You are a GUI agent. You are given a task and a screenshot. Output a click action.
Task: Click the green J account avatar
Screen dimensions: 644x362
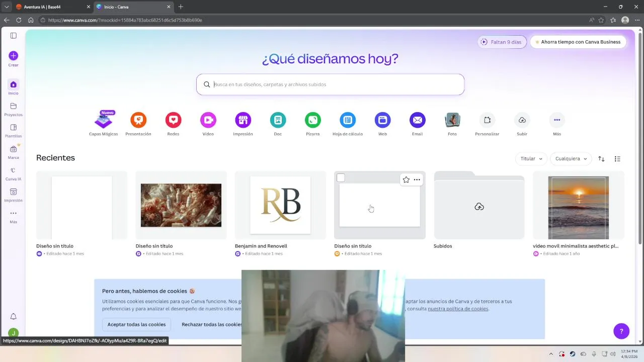[x=14, y=332]
